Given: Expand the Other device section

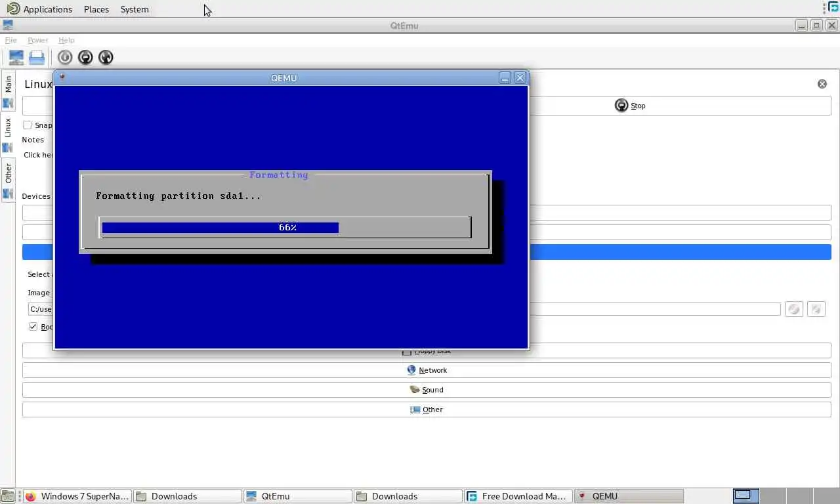Looking at the screenshot, I should click(x=427, y=409).
